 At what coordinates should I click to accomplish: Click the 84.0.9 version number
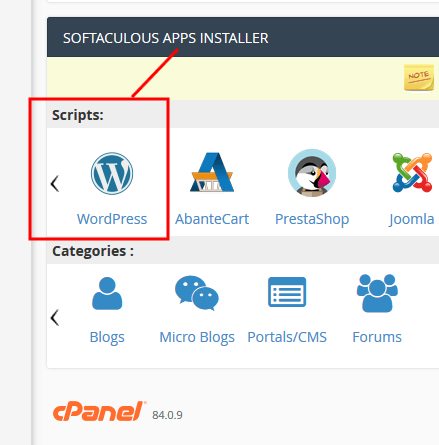[167, 415]
